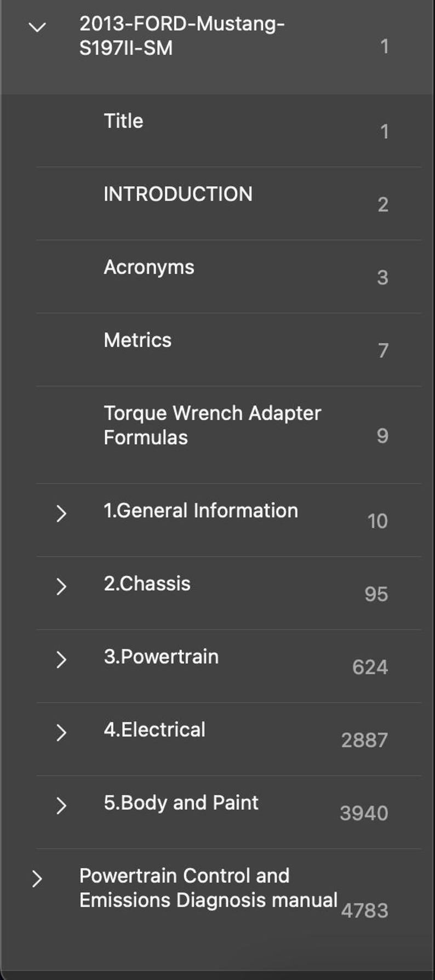
Task: Expand the 5.Body and Paint section
Action: tap(61, 806)
